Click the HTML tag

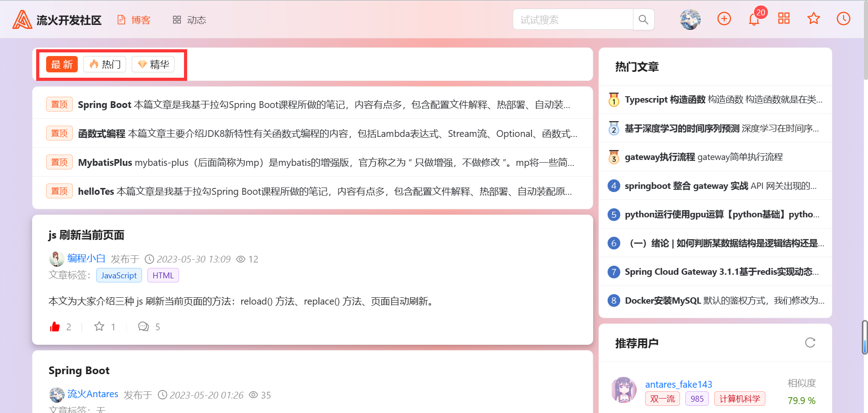(163, 275)
